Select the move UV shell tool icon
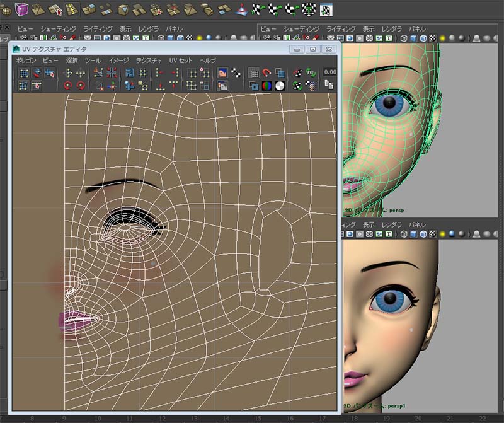The height and width of the screenshot is (423, 504). pos(50,73)
